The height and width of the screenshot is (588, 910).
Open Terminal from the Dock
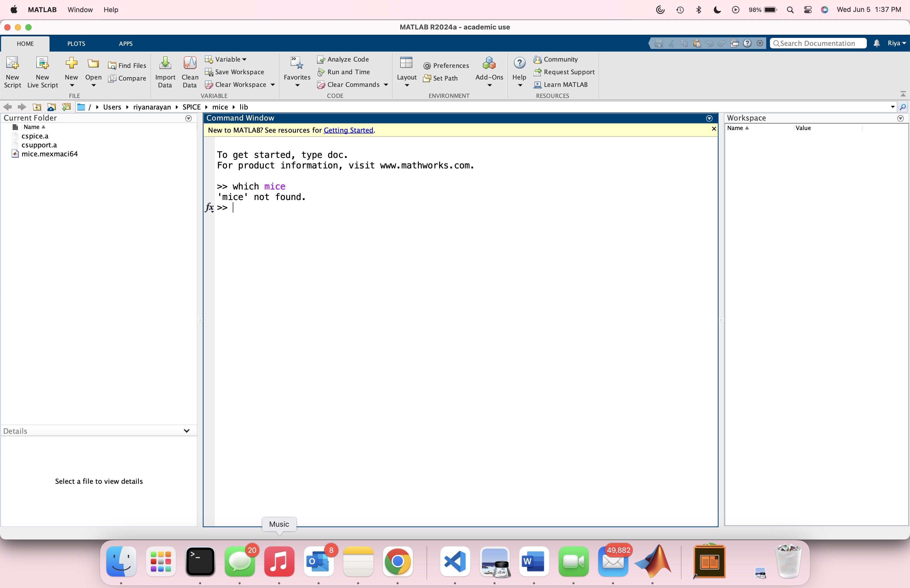[x=200, y=561]
